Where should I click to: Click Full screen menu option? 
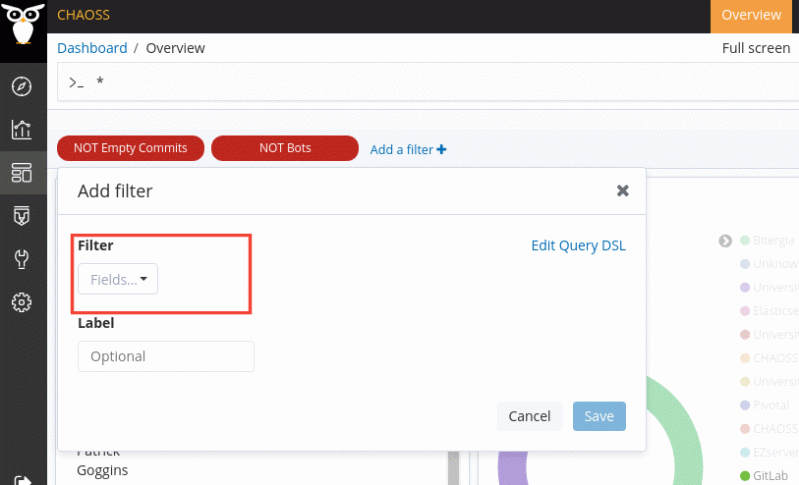[756, 48]
